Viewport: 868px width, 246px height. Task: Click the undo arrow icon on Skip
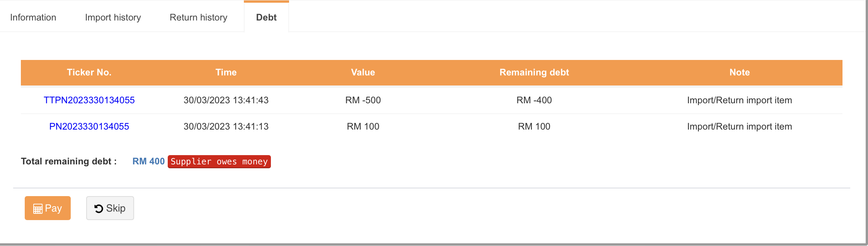tap(99, 209)
